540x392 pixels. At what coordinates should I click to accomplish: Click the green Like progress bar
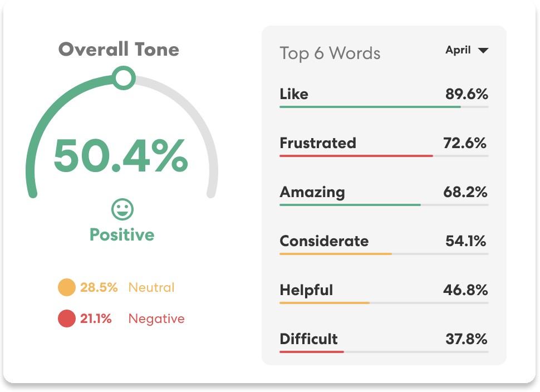[x=370, y=106]
